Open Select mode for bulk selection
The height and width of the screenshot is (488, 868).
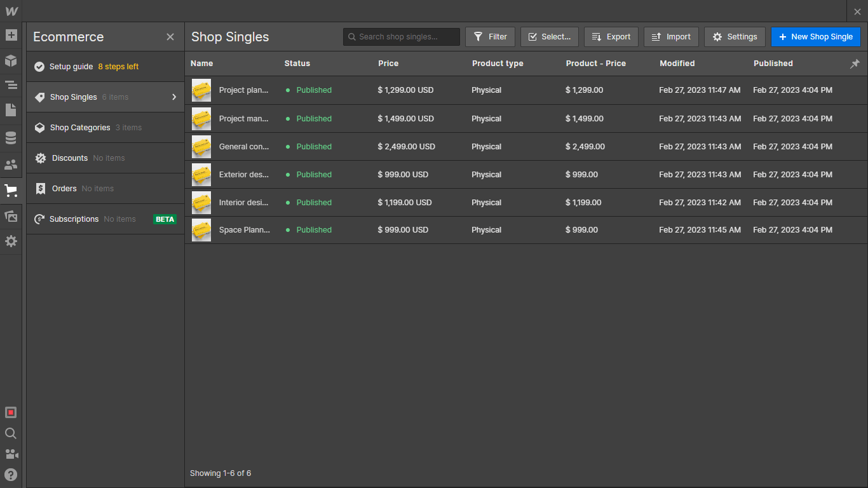point(549,36)
